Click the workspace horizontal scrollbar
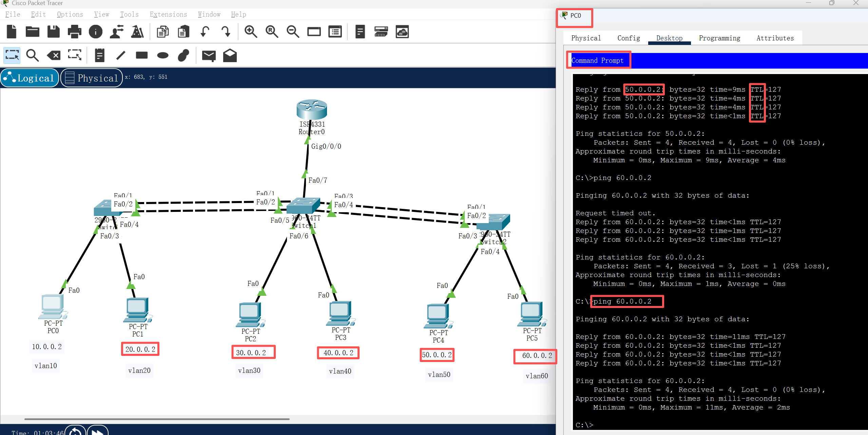This screenshot has width=868, height=435. point(157,419)
